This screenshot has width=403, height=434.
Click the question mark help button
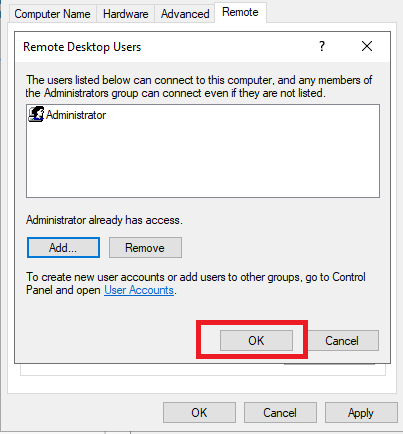(x=322, y=46)
